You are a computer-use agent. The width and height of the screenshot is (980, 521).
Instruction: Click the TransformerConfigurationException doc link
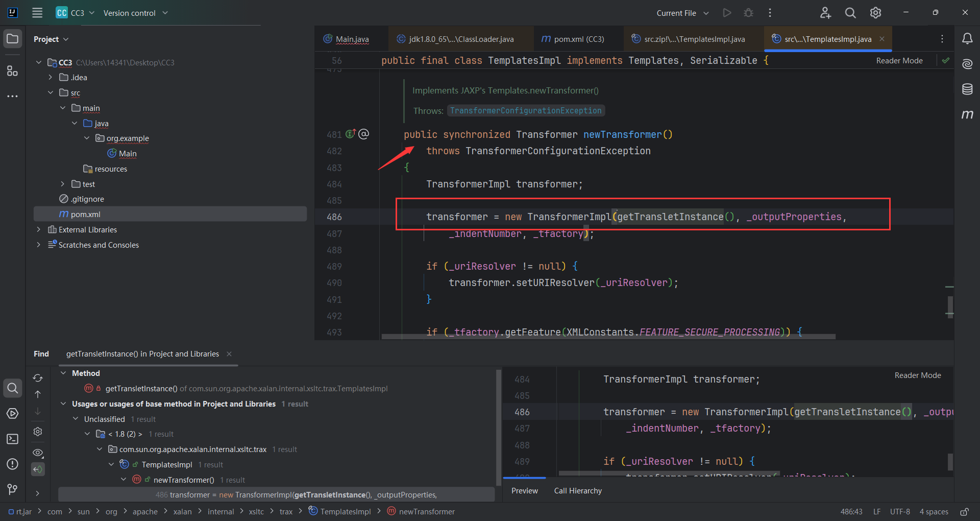526,110
